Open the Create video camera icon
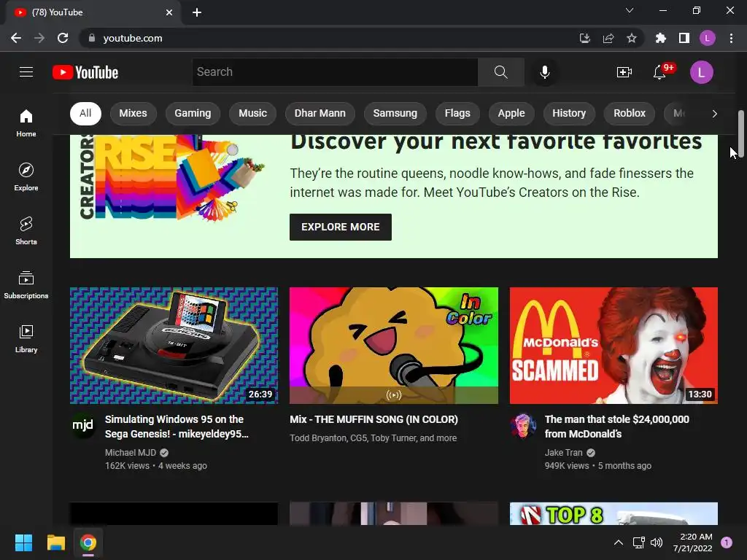Image resolution: width=747 pixels, height=560 pixels. [624, 72]
